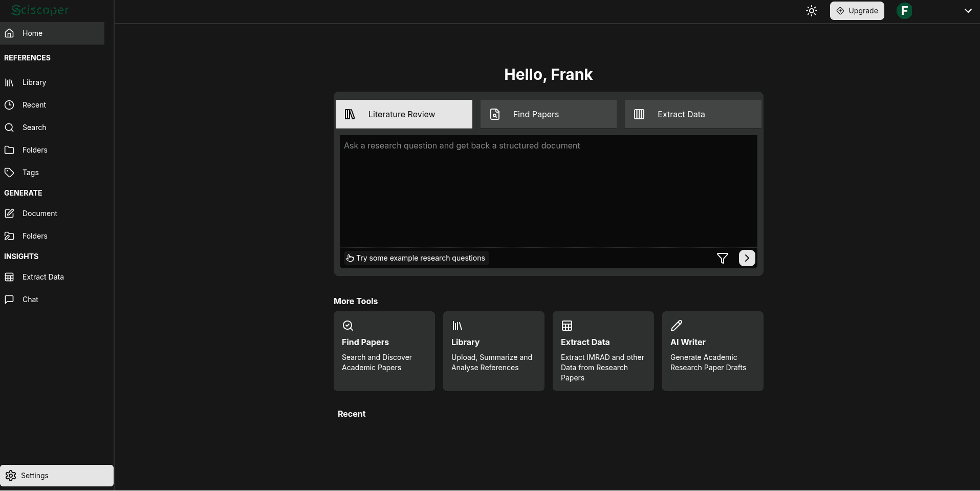Select the Literature Review tab
980x491 pixels.
(404, 114)
